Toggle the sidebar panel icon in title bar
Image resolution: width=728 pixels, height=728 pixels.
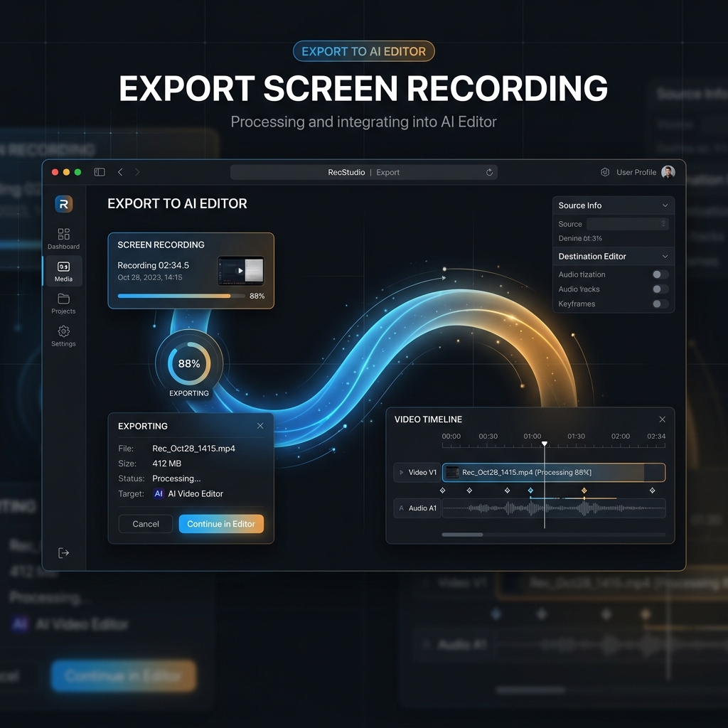tap(100, 172)
